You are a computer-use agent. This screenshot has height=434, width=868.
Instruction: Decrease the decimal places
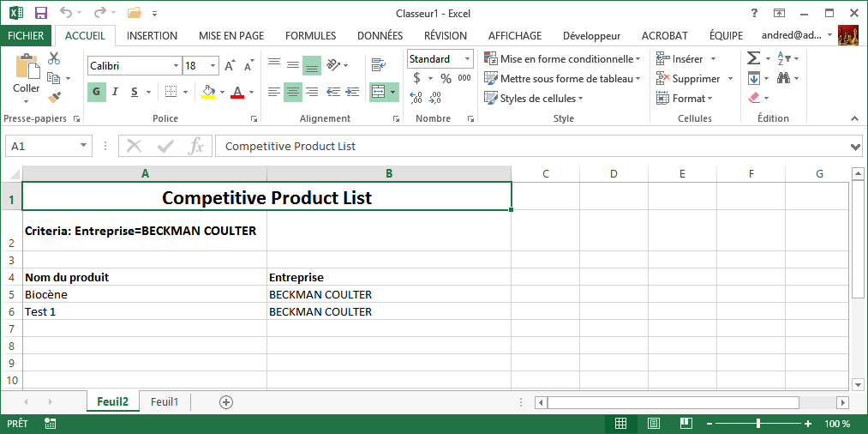tap(435, 98)
